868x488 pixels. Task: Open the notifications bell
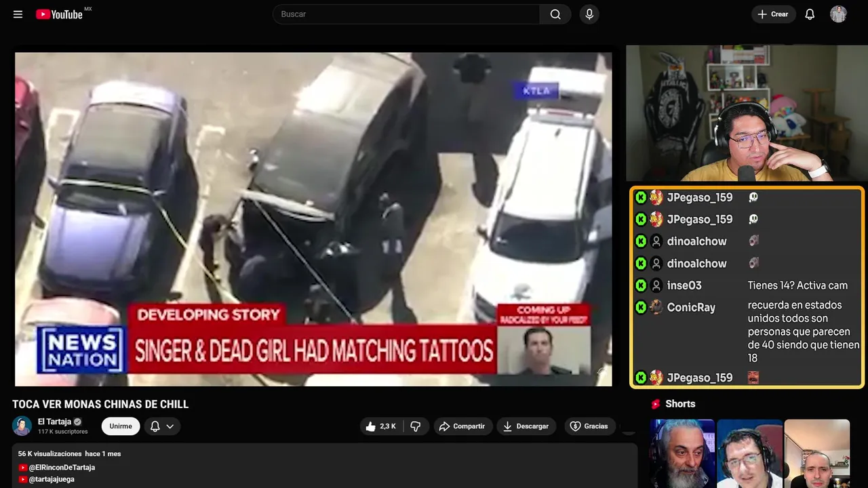[810, 14]
